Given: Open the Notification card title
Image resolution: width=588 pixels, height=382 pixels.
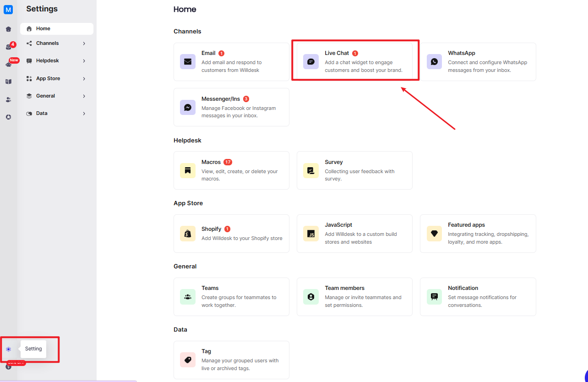Looking at the screenshot, I should (x=463, y=288).
